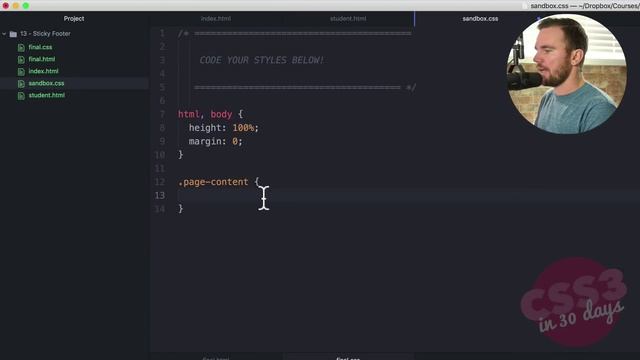The height and width of the screenshot is (360, 640).
Task: Open final.html from project tree
Action: (42, 59)
